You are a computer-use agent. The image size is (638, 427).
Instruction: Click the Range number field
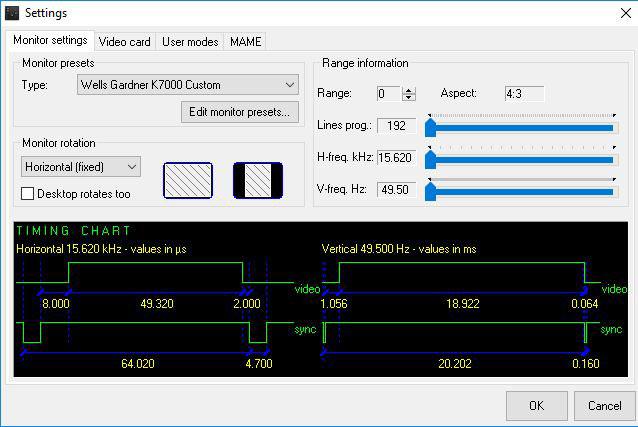389,94
